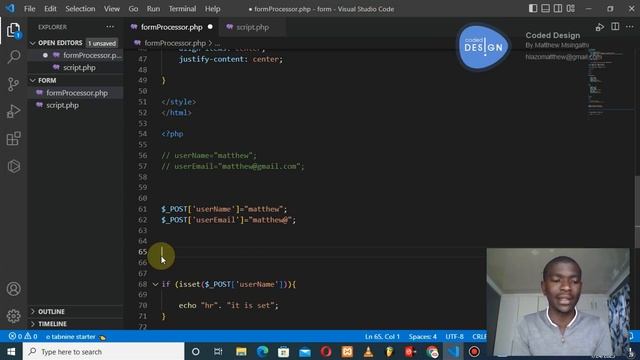Click the Split Editor Right icon
Image resolution: width=640 pixels, height=360 pixels.
(615, 27)
